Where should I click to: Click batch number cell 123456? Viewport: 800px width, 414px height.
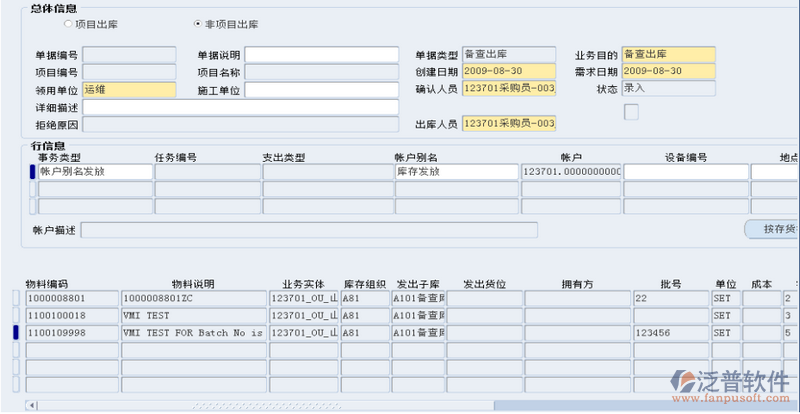point(671,333)
